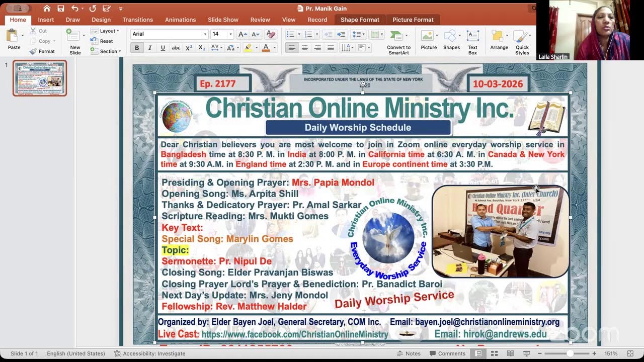
Task: Redo the last action
Action: coord(93,9)
